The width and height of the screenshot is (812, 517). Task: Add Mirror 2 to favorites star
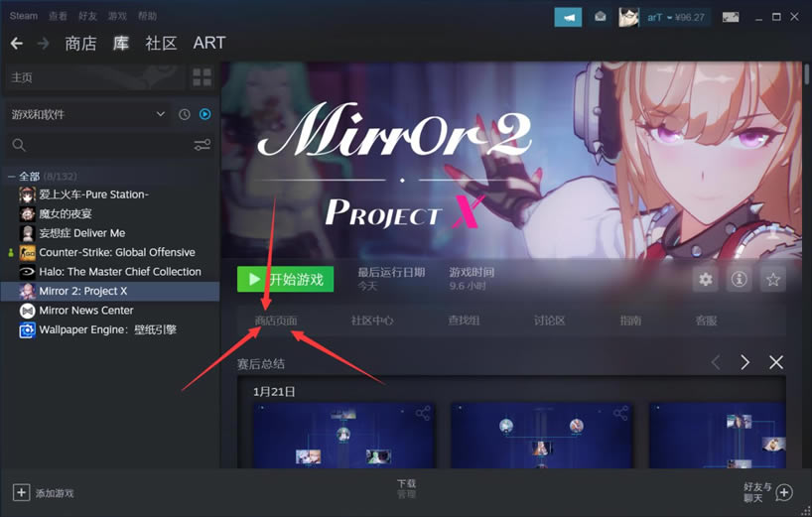click(773, 280)
